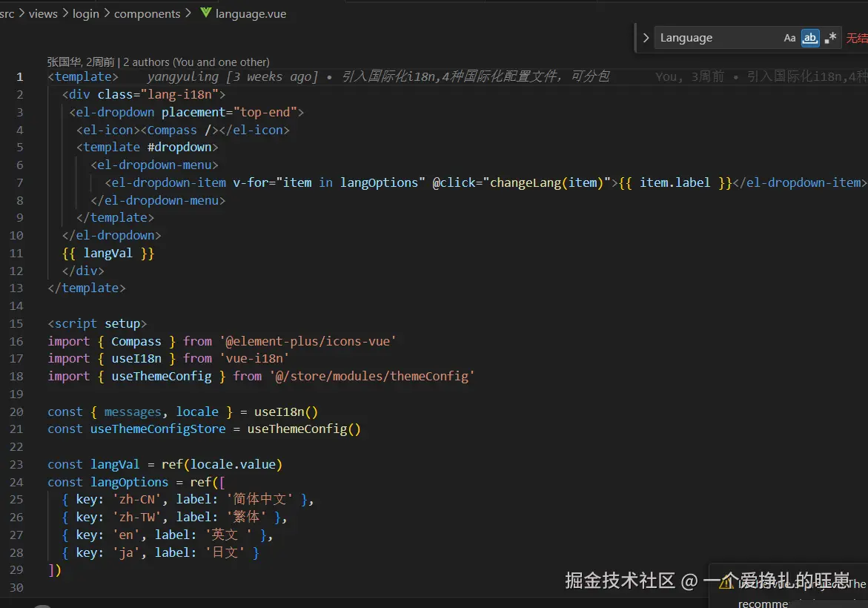Click the '@element-plus/icons-vue' import path
Screen dimensions: 868x608
coord(308,341)
